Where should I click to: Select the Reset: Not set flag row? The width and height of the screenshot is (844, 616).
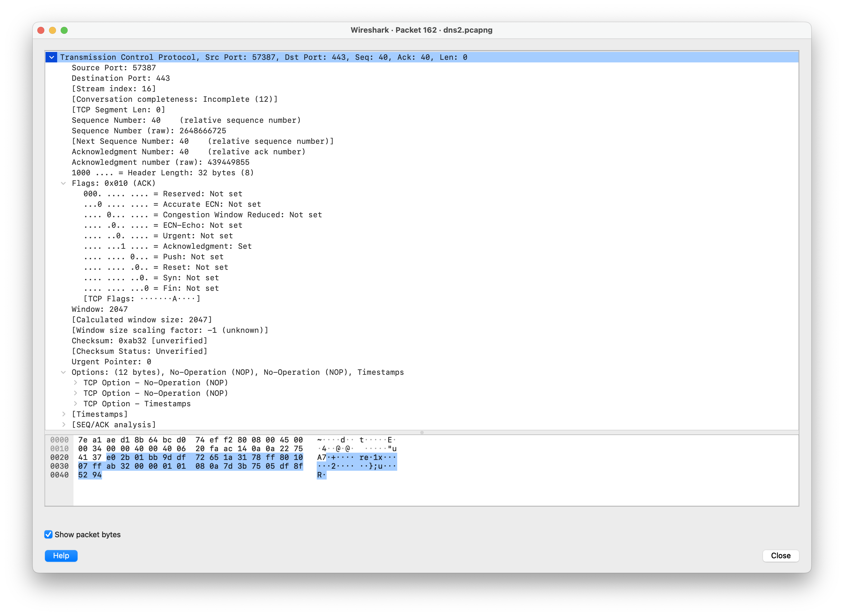(x=422, y=267)
